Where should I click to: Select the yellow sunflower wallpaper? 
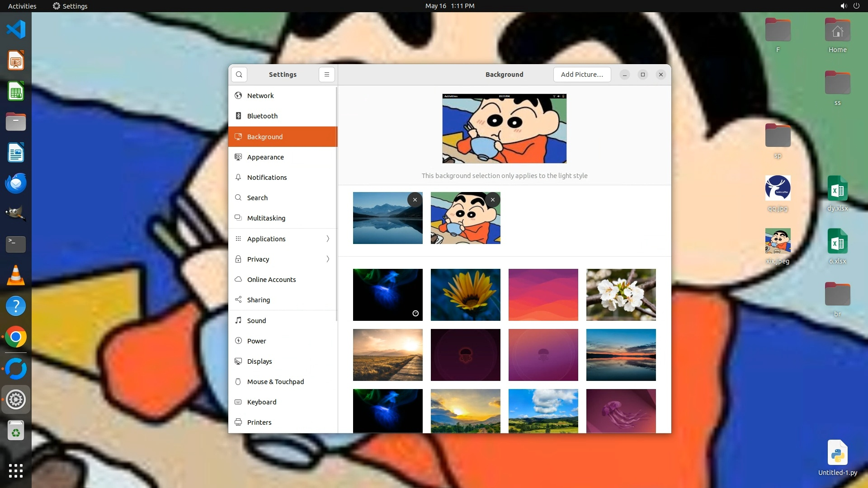point(465,295)
